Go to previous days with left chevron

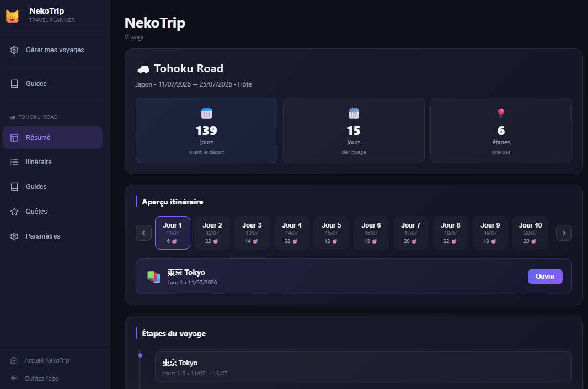pos(143,233)
